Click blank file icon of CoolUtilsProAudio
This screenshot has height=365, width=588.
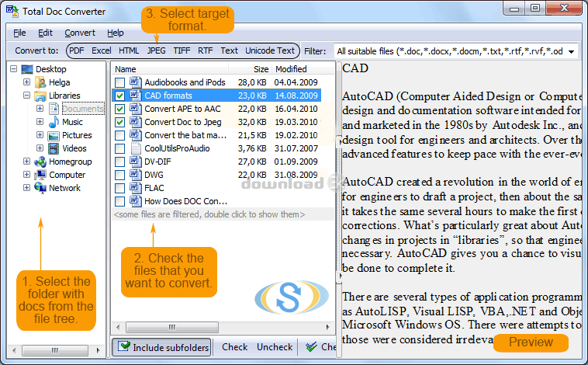click(136, 148)
